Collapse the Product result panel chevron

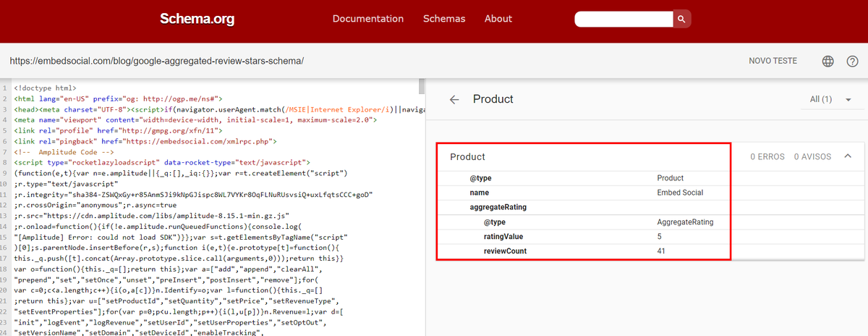848,156
